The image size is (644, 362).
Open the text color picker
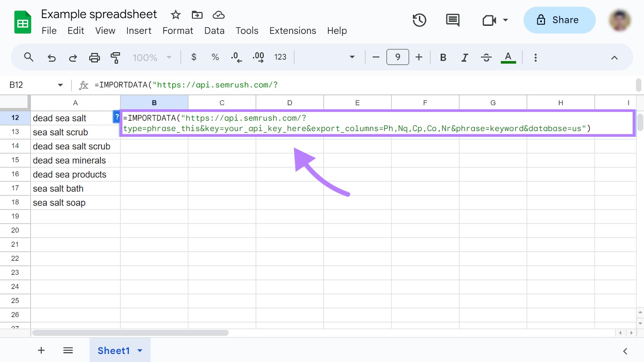[508, 57]
